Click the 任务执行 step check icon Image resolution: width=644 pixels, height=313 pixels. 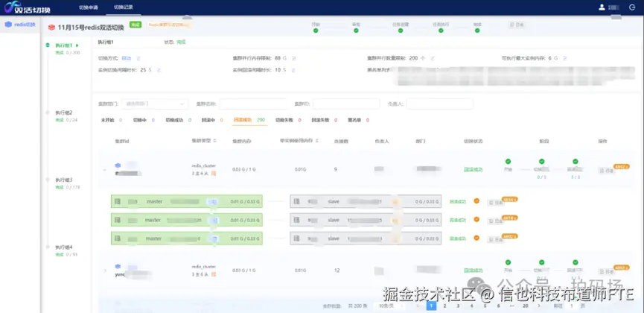point(441,31)
